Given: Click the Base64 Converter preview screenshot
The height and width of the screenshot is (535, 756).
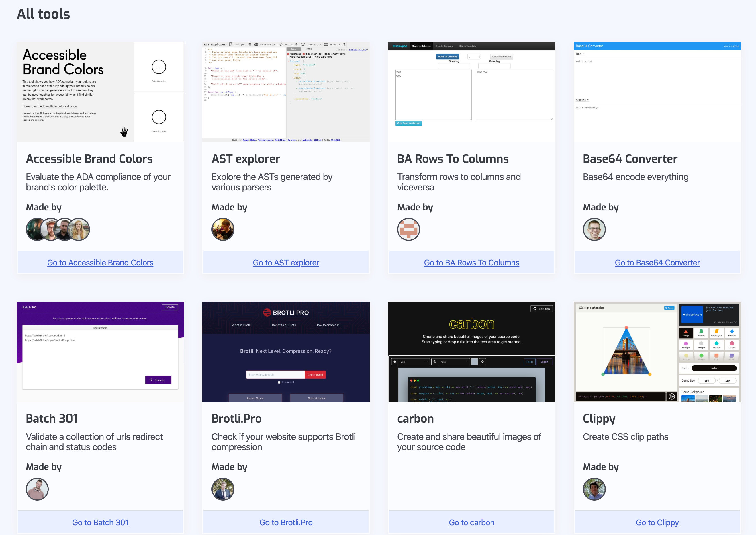Looking at the screenshot, I should (x=657, y=92).
